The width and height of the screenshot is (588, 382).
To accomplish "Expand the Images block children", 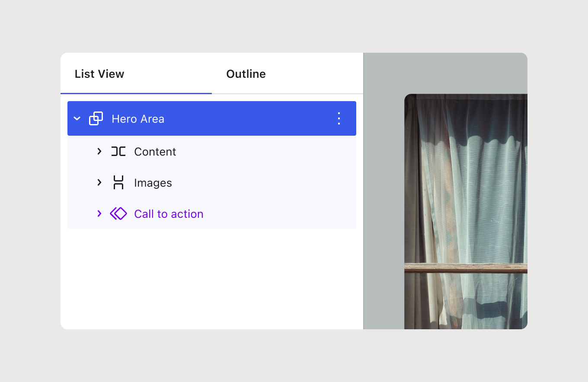I will point(99,182).
